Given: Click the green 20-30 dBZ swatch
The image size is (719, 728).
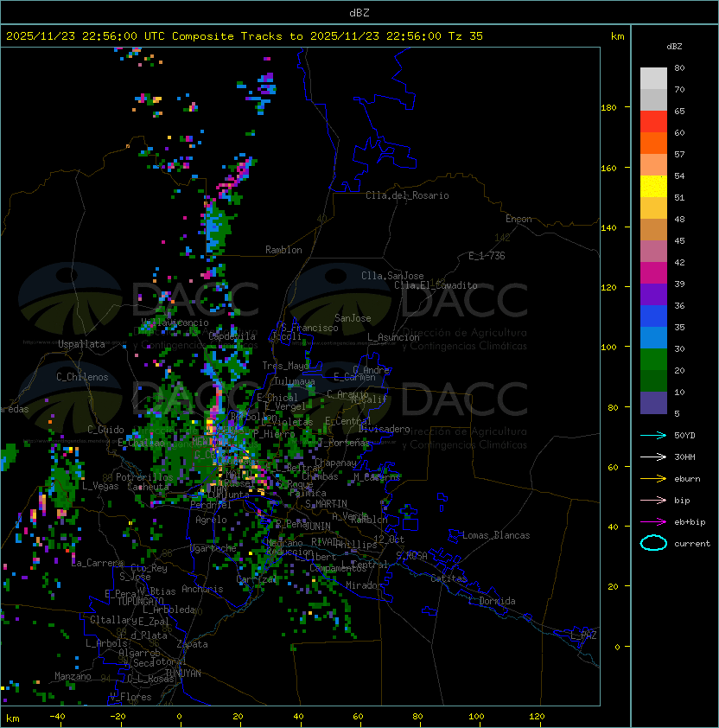Looking at the screenshot, I should (x=653, y=360).
